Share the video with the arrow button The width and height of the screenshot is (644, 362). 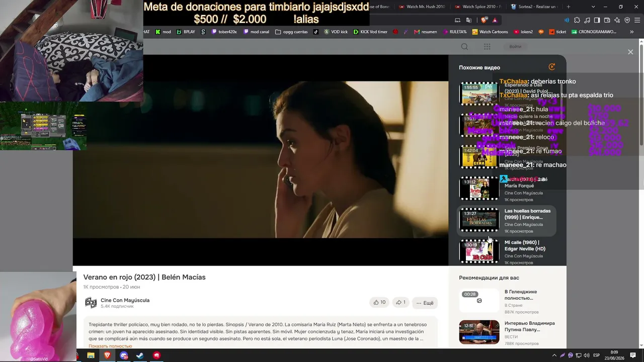(399, 302)
